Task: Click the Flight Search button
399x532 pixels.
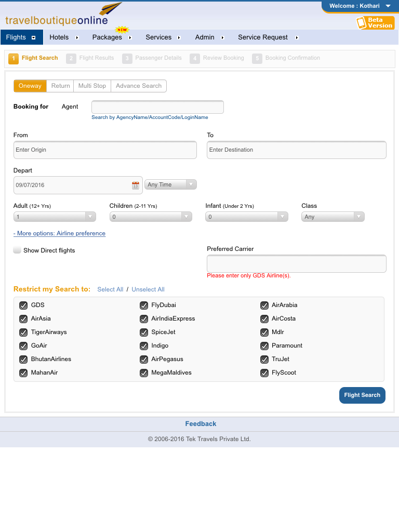Action: 362,395
